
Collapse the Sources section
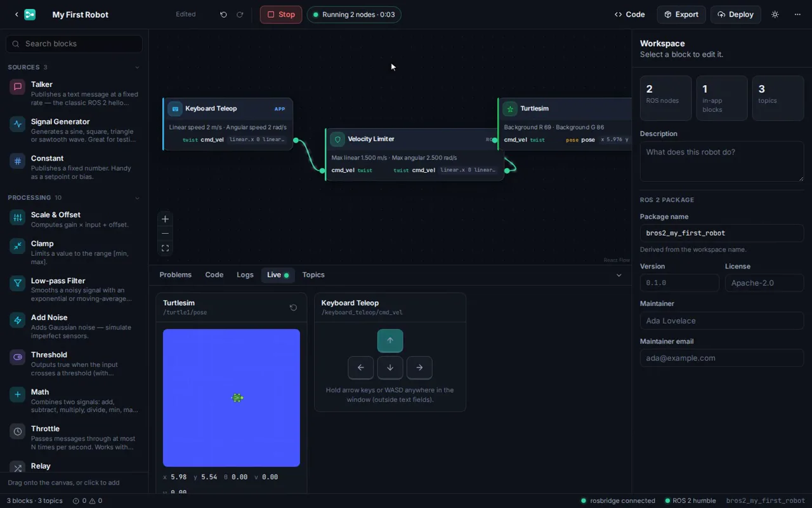(137, 67)
